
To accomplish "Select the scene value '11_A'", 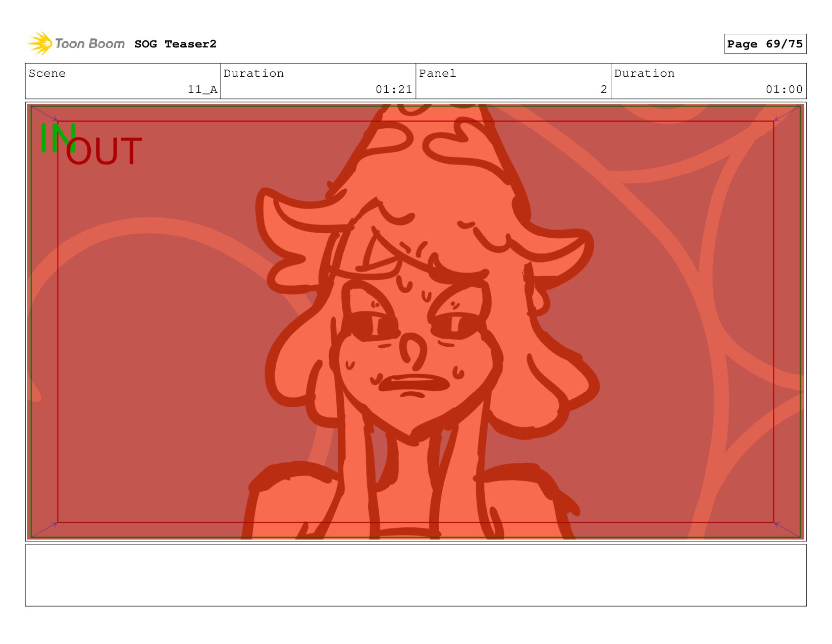I will tap(202, 89).
